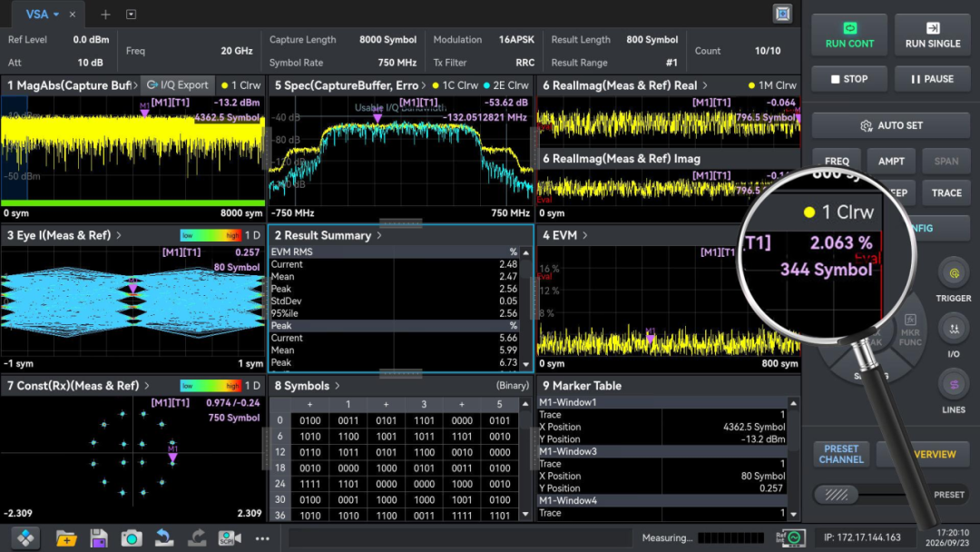The height and width of the screenshot is (552, 980).
Task: Toggle the PAUSE button
Action: [x=933, y=79]
